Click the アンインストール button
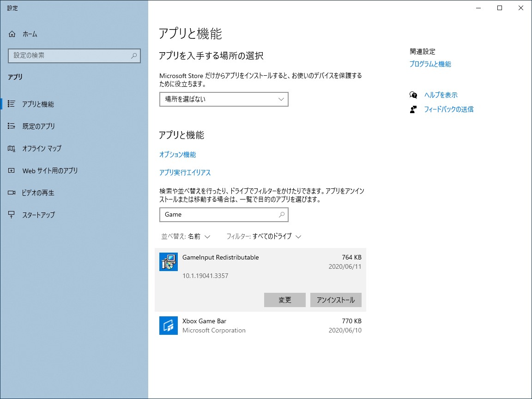The width and height of the screenshot is (532, 399). point(336,300)
